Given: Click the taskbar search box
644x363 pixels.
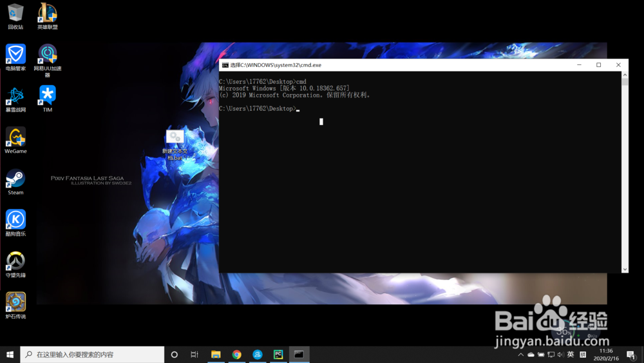Looking at the screenshot, I should 92,355.
